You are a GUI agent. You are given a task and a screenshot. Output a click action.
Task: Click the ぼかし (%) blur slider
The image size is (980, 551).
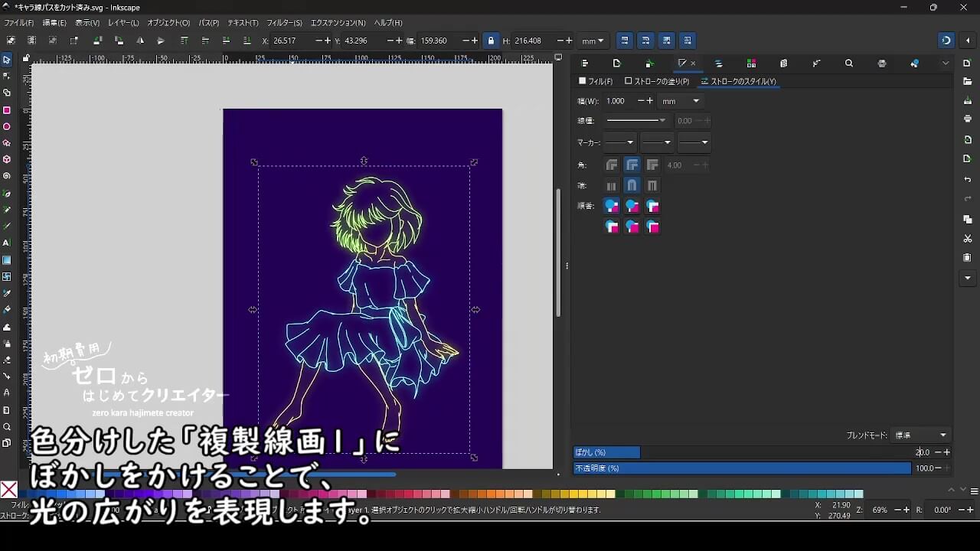click(x=743, y=452)
